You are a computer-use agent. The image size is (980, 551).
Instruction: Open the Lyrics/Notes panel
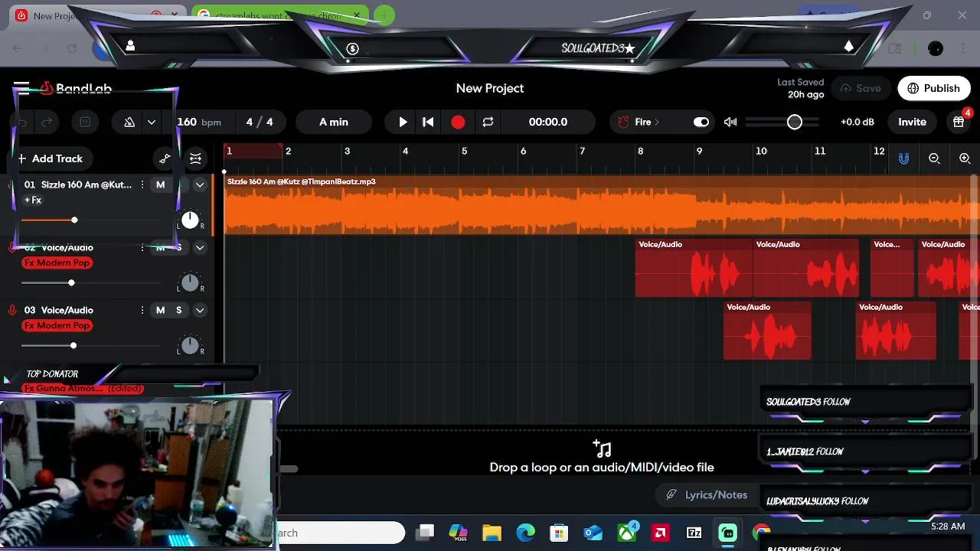pyautogui.click(x=706, y=494)
